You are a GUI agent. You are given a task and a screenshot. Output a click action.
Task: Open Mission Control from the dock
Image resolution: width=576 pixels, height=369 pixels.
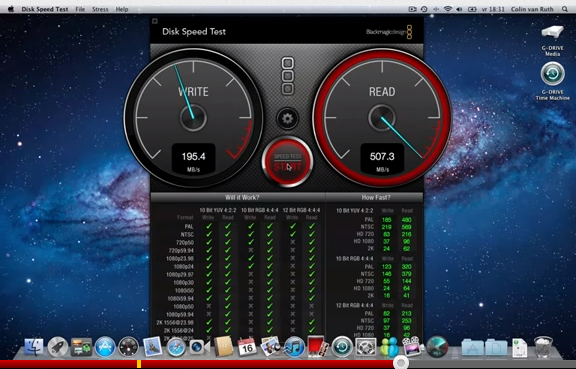pyautogui.click(x=81, y=346)
